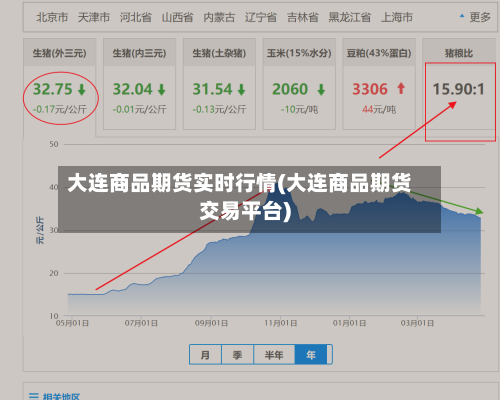The image size is (500, 400).
Task: Select the 北京市 region link
Action: coord(52,17)
